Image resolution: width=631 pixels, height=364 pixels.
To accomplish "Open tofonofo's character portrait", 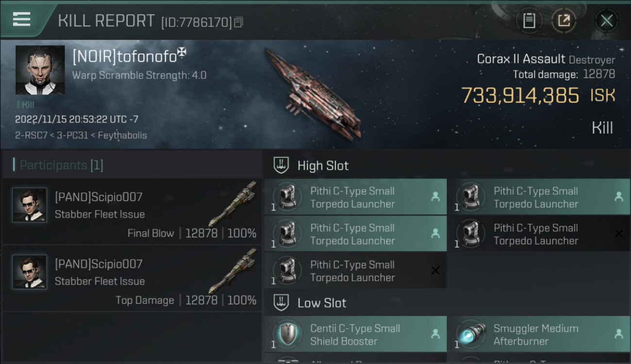I will pos(40,70).
